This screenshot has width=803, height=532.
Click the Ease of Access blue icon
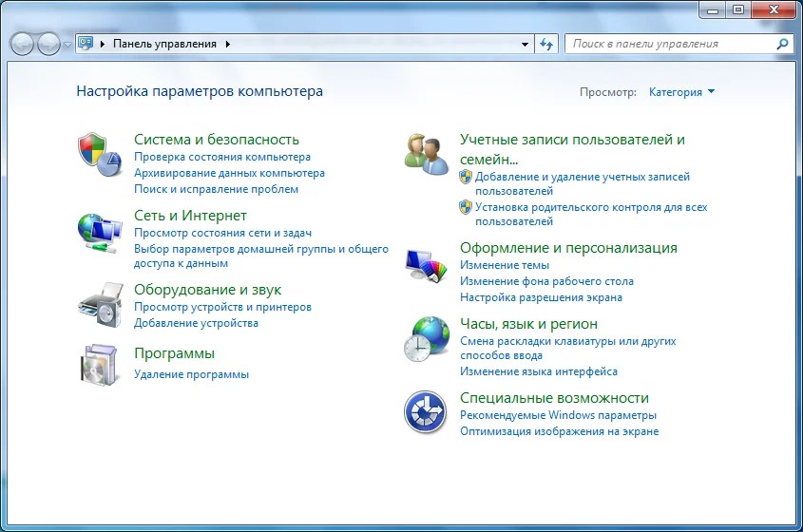tap(425, 412)
